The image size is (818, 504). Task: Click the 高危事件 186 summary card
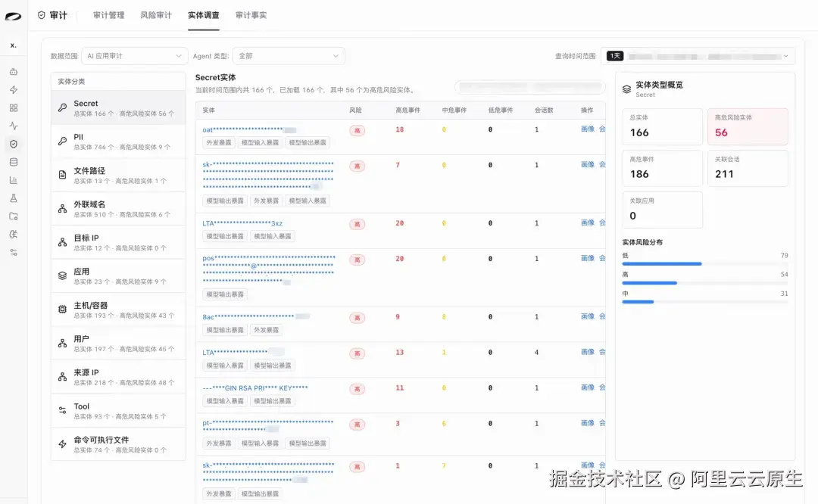click(662, 168)
